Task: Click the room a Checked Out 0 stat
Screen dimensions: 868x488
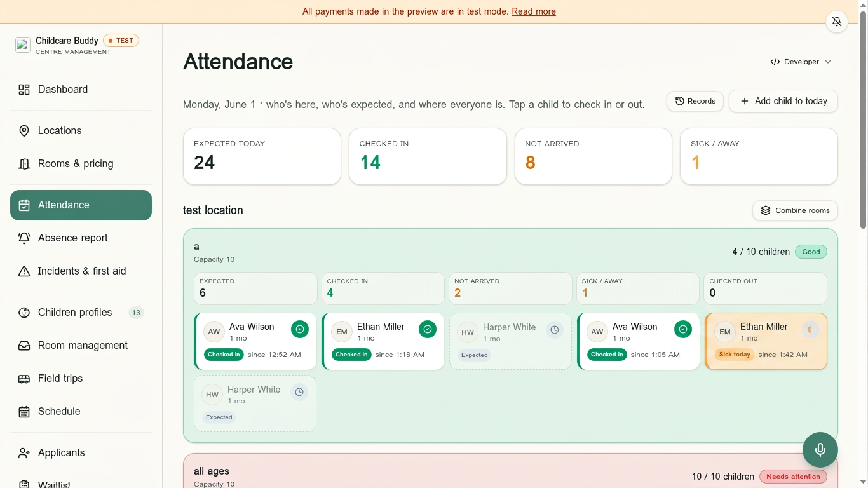Action: 765,288
